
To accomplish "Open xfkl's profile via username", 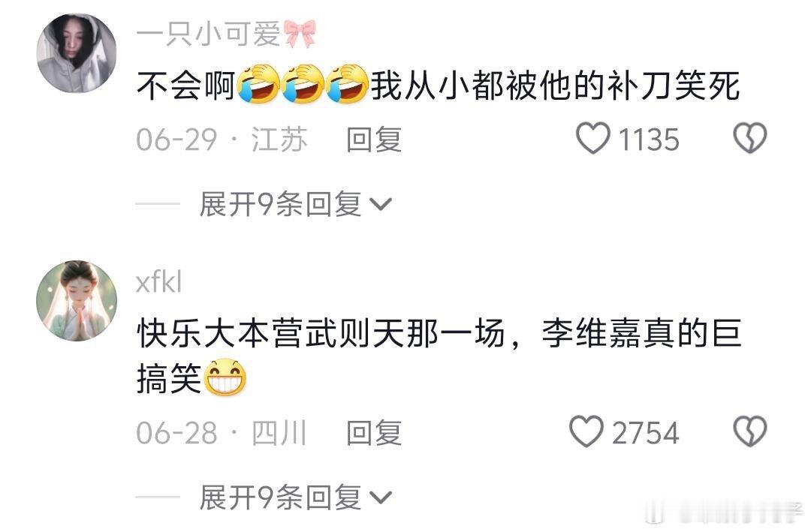I will (x=158, y=282).
